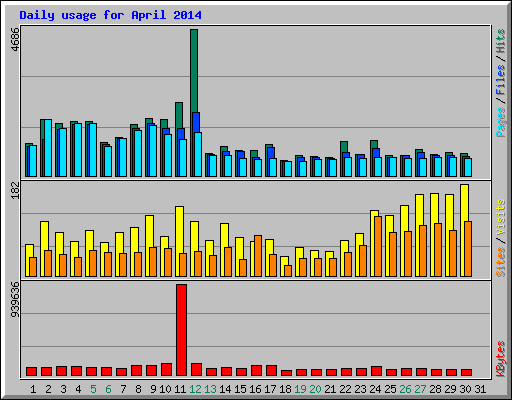Select the red KBytes bar for day 10

(x=166, y=369)
